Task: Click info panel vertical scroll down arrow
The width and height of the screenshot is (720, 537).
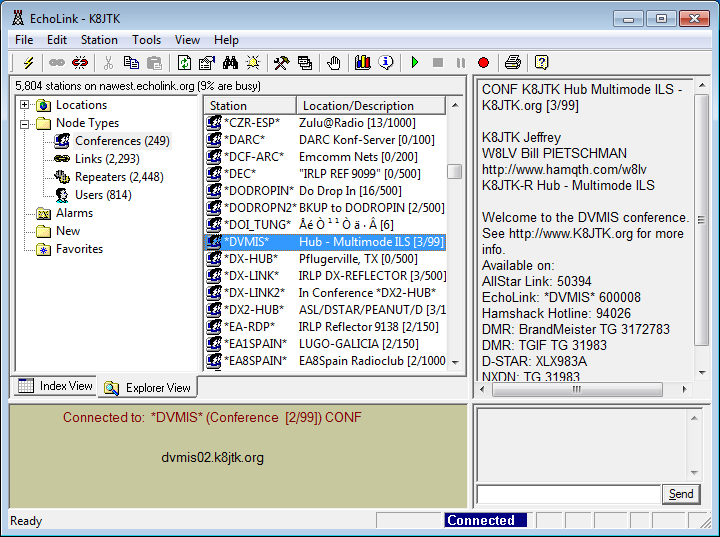Action: point(702,373)
